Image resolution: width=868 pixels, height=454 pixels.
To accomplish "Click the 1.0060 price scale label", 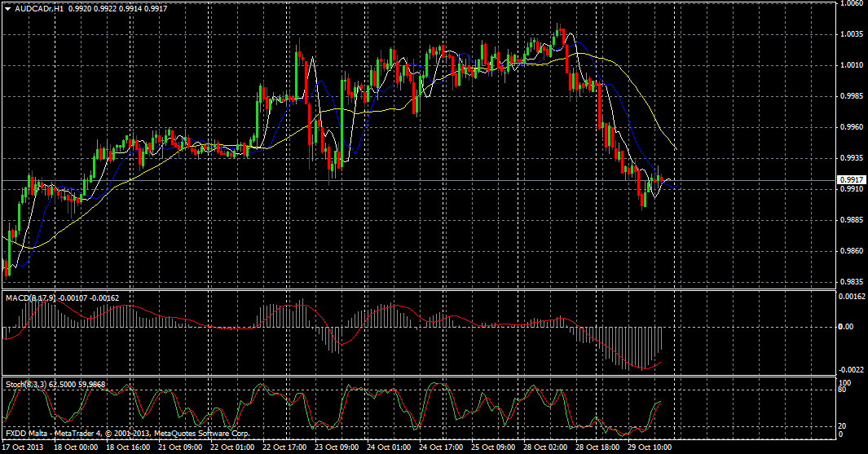I will click(851, 3).
